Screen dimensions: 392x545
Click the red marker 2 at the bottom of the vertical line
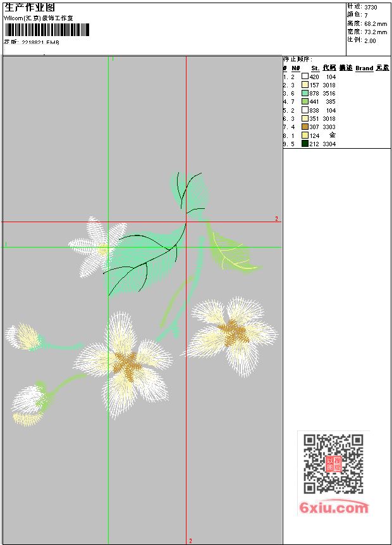point(190,541)
